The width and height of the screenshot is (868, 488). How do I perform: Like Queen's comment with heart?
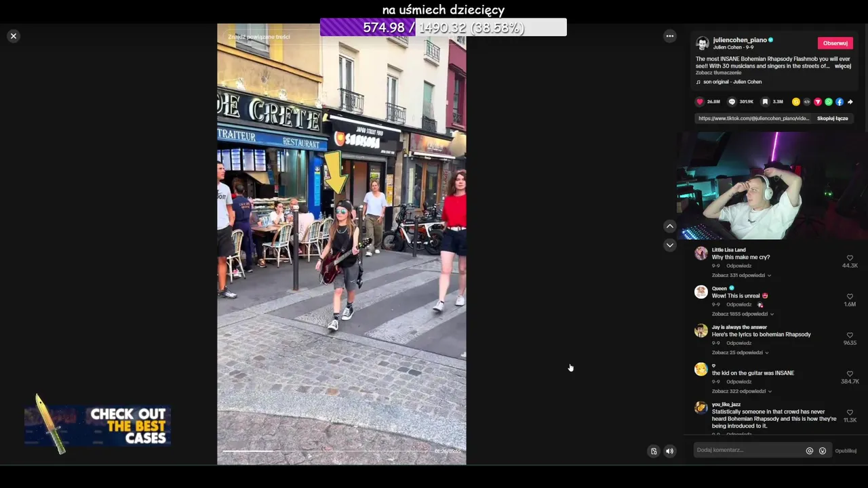coord(850,297)
